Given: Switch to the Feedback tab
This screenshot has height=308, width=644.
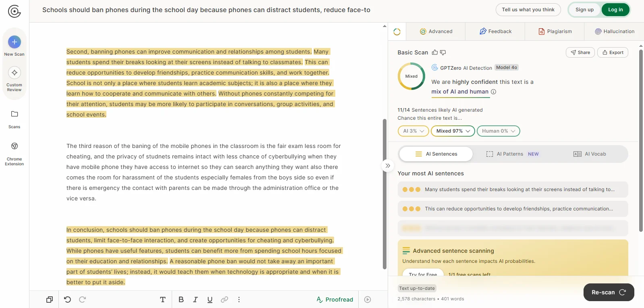Looking at the screenshot, I should (495, 31).
